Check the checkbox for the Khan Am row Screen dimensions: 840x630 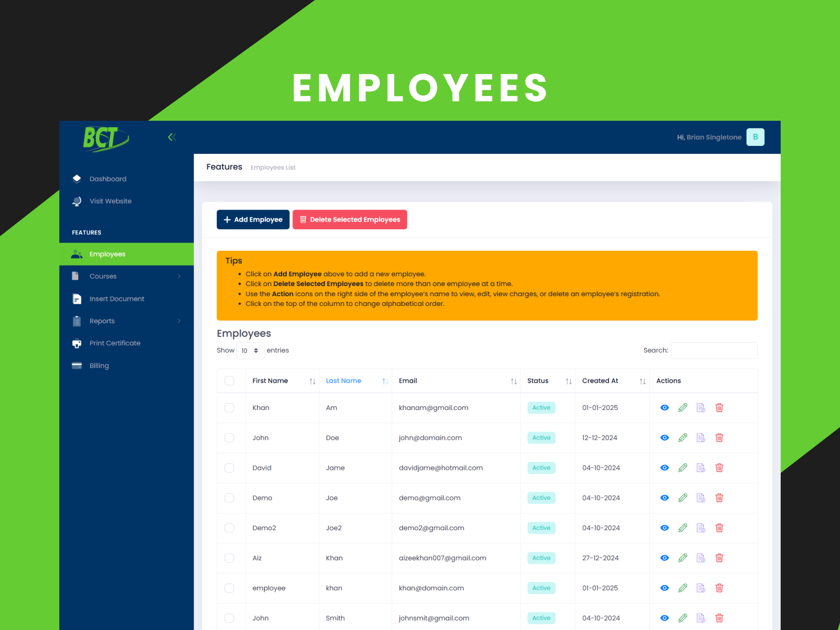coord(229,408)
